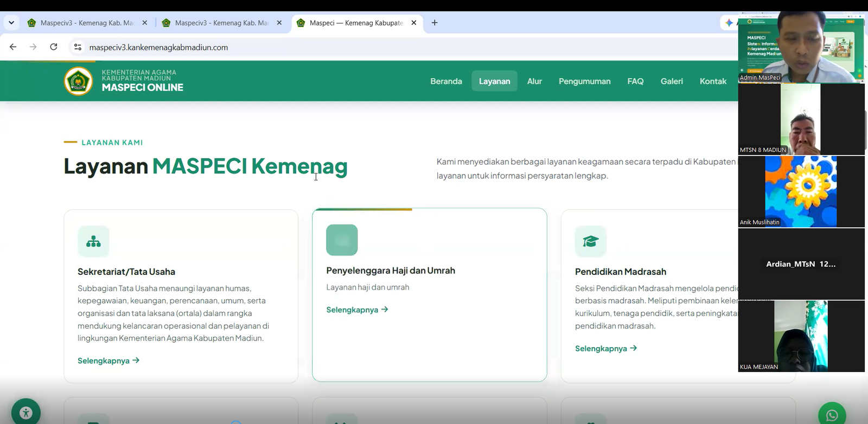Click the 'Layanan haji dan umrah' description
The image size is (868, 424).
[368, 287]
